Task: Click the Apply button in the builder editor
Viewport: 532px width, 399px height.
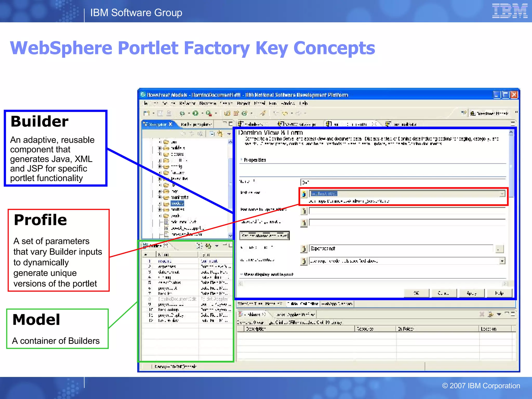Action: (471, 293)
